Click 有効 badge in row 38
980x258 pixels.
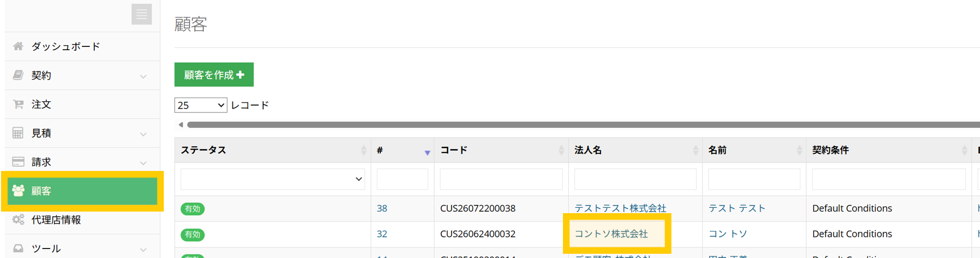pyautogui.click(x=193, y=209)
